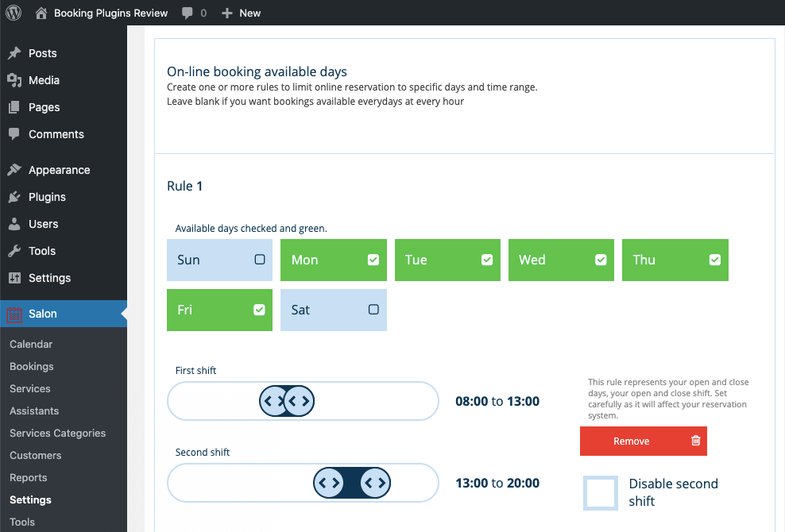Open Users menu in sidebar
Screen dimensions: 785x532
coord(64,224)
